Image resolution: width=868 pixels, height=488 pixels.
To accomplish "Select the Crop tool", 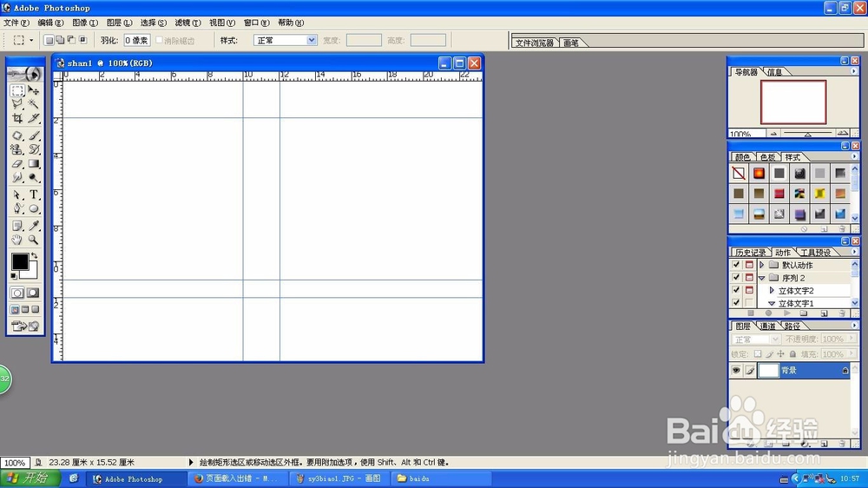I will pos(17,118).
